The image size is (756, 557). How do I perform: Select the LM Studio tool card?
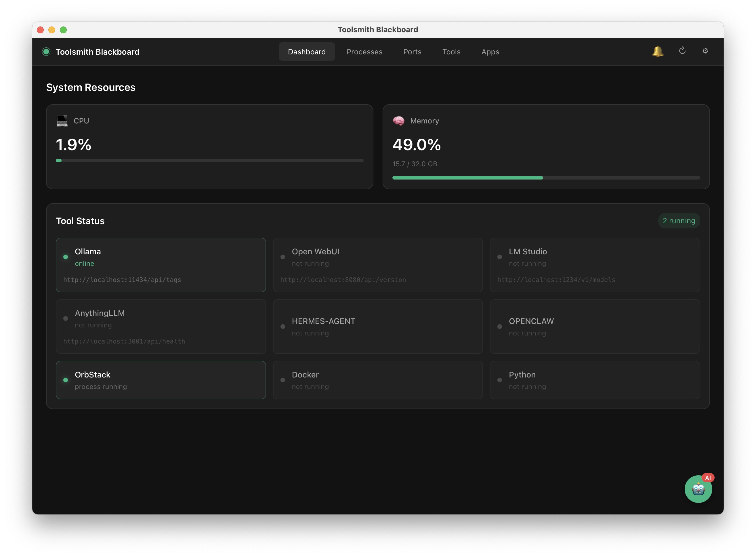click(595, 265)
